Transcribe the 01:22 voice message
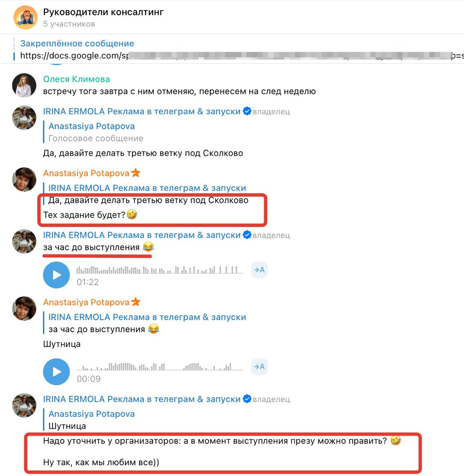This screenshot has height=476, width=464. [259, 270]
